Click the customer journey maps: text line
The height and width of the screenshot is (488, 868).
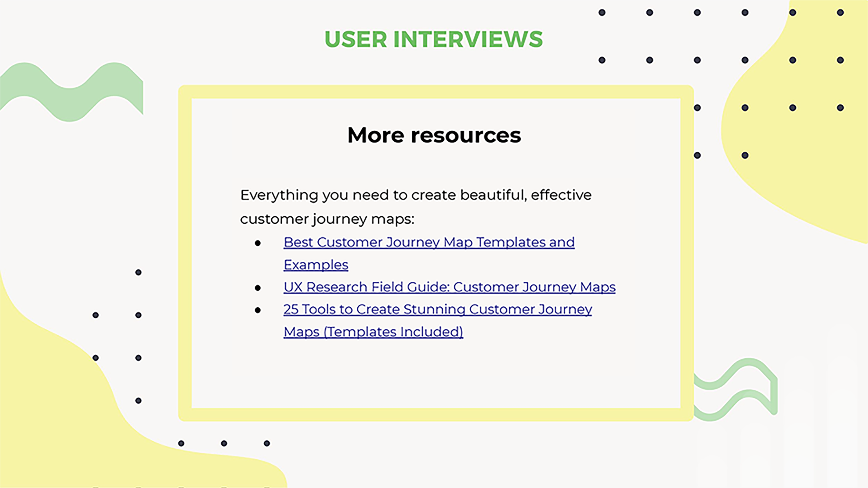click(327, 219)
